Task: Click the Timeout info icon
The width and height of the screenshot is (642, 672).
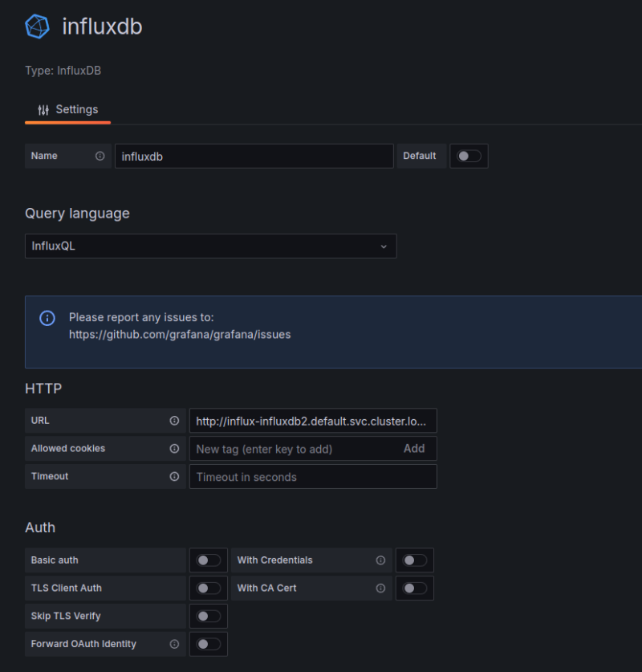Action: 174,477
